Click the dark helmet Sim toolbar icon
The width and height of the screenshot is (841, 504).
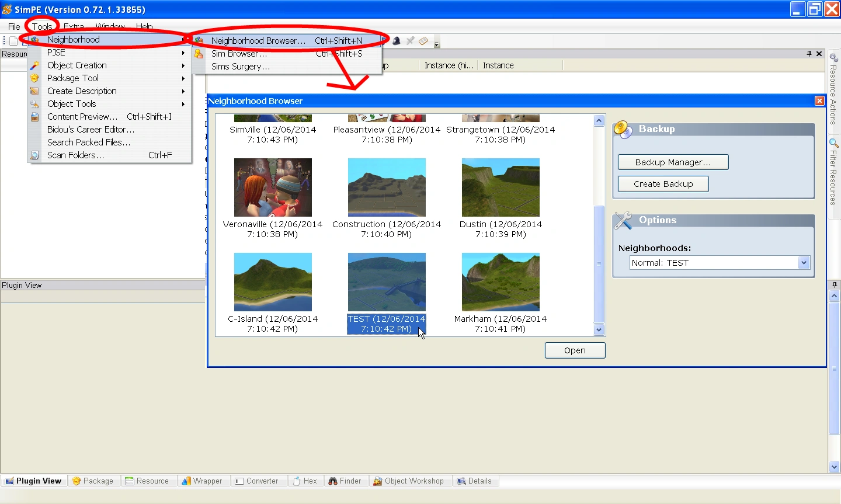397,41
